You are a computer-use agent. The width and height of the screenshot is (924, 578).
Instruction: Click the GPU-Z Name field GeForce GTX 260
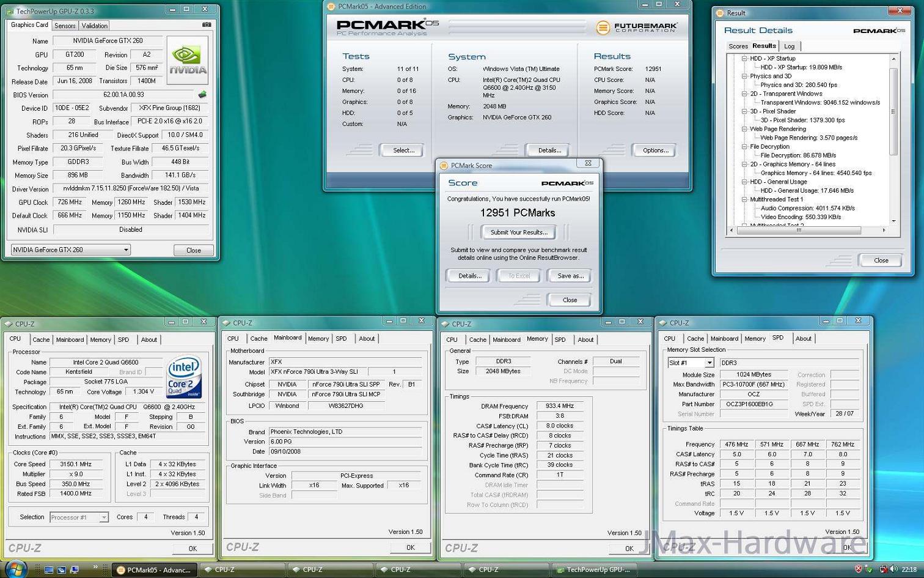pos(108,41)
